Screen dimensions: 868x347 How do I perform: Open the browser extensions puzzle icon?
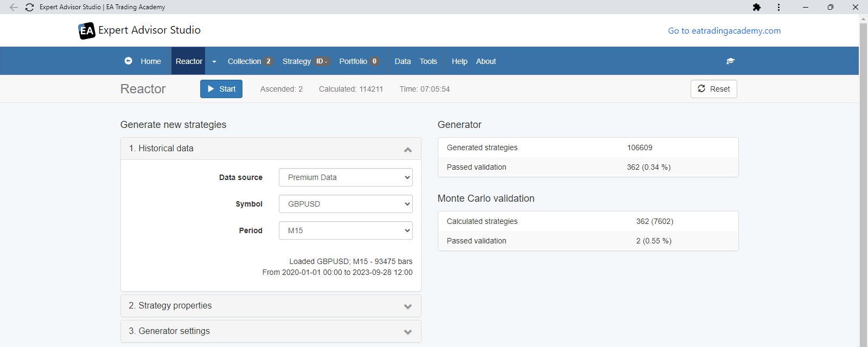tap(757, 7)
